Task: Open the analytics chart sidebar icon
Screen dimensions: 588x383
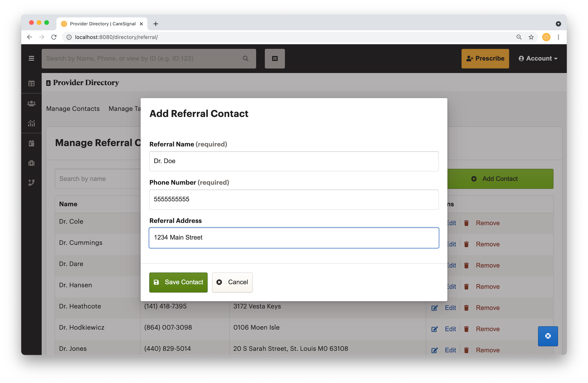Action: [x=31, y=123]
